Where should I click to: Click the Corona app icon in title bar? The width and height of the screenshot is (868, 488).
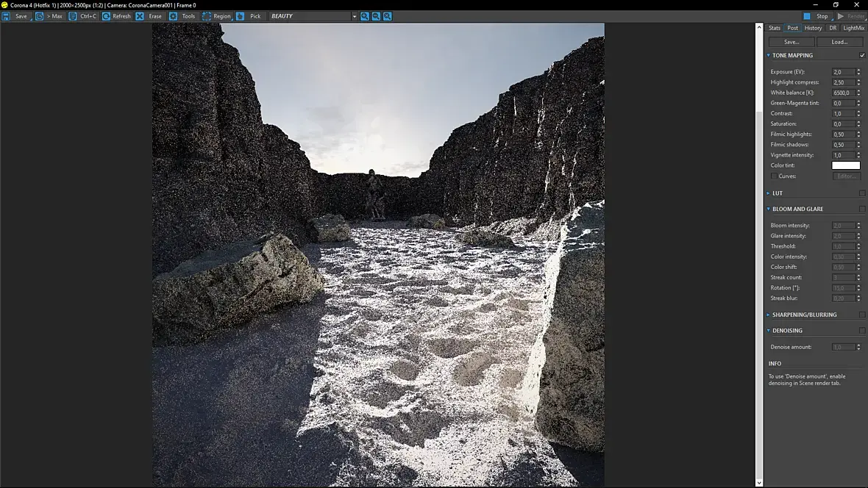(x=4, y=5)
